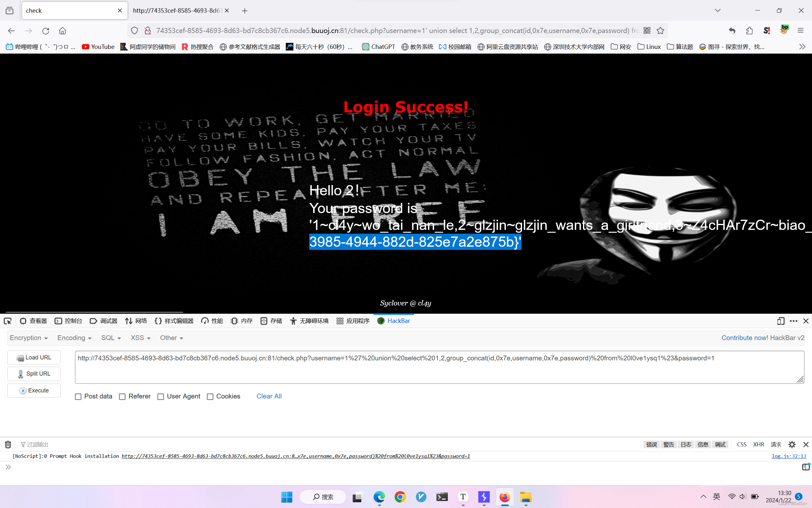The height and width of the screenshot is (508, 812).
Task: Click the Contribute now! link
Action: coord(745,338)
